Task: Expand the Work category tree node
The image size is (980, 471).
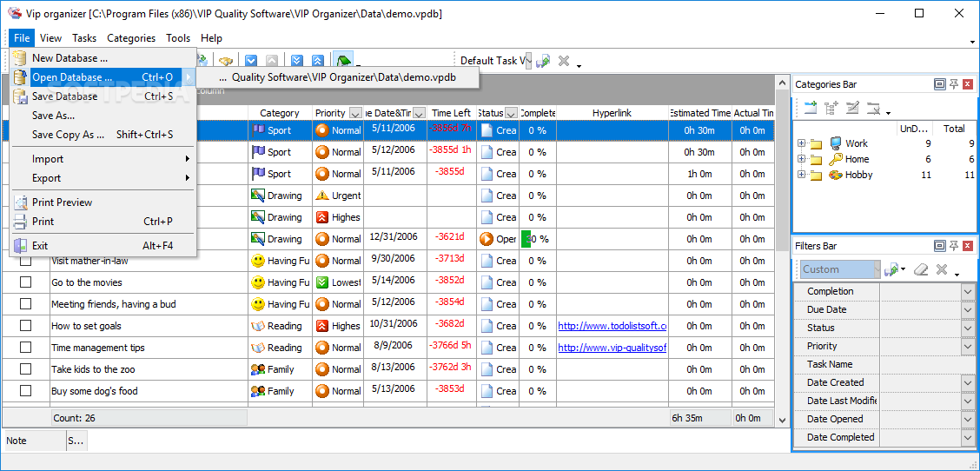Action: tap(802, 143)
